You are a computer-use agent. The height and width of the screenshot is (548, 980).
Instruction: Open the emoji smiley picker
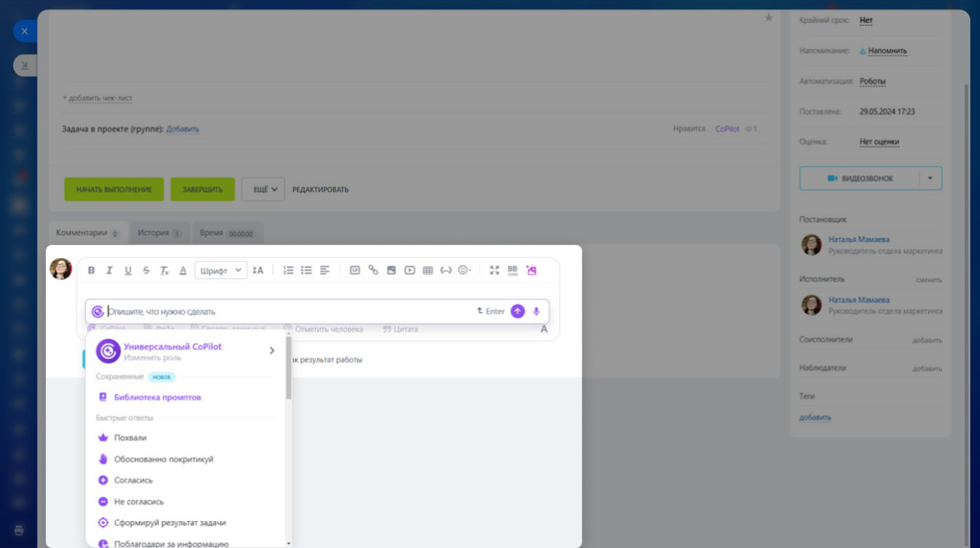click(x=464, y=270)
